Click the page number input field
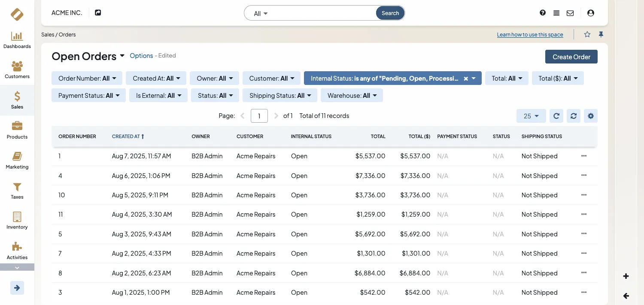Image resolution: width=644 pixels, height=305 pixels. pyautogui.click(x=259, y=116)
